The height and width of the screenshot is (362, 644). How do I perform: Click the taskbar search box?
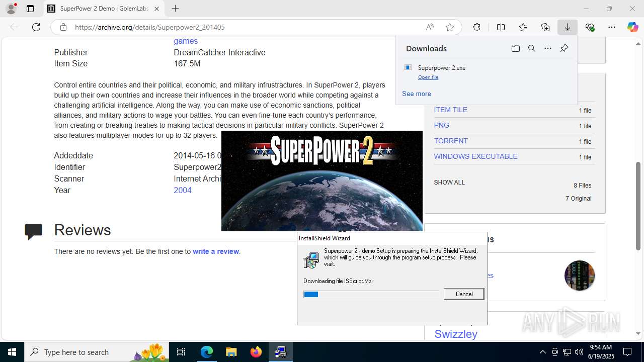[x=97, y=352]
